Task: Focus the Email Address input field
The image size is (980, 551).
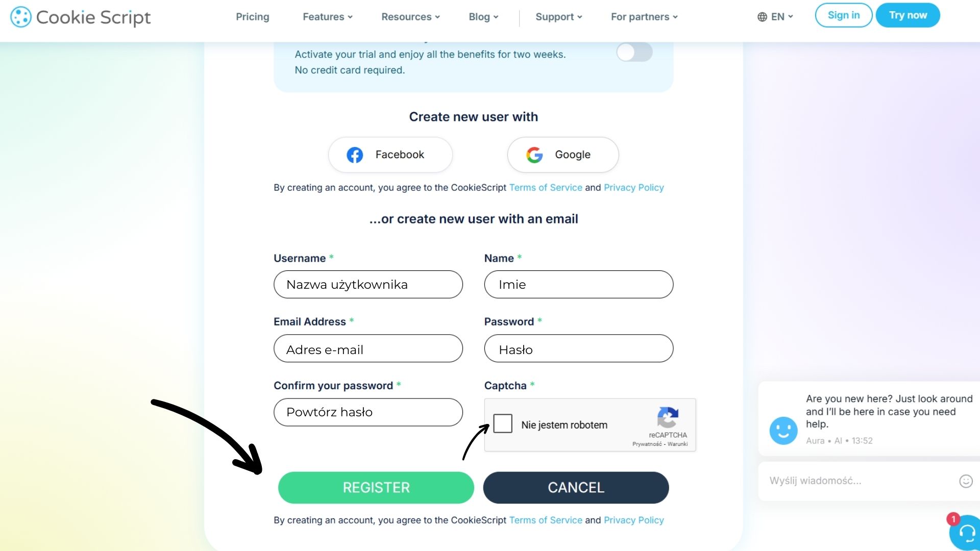Action: click(368, 348)
